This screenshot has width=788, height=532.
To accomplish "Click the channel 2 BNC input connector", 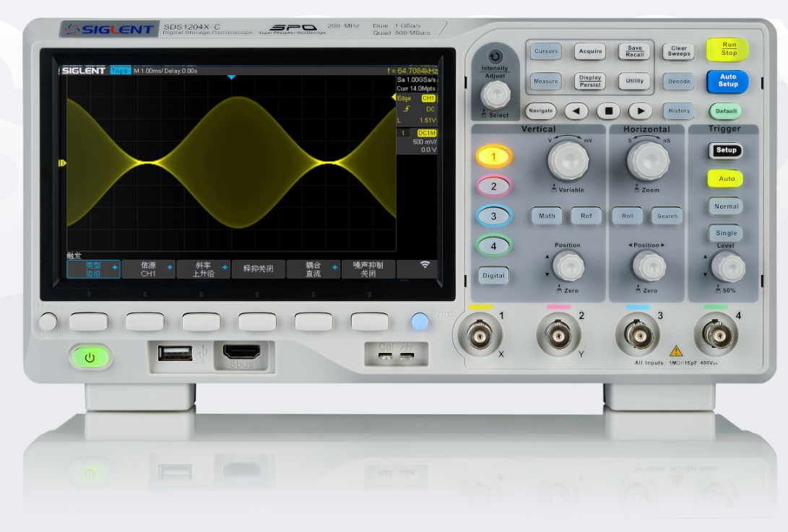I will (559, 335).
